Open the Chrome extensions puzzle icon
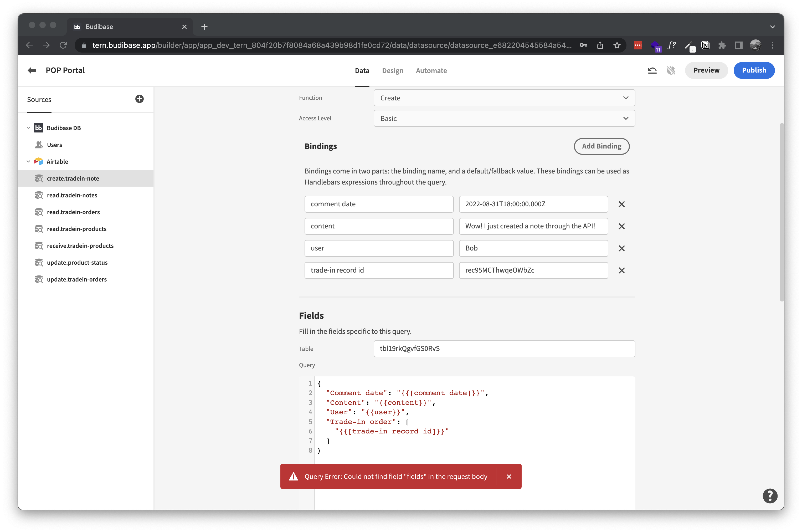Screen dimensions: 802x532 [722, 45]
